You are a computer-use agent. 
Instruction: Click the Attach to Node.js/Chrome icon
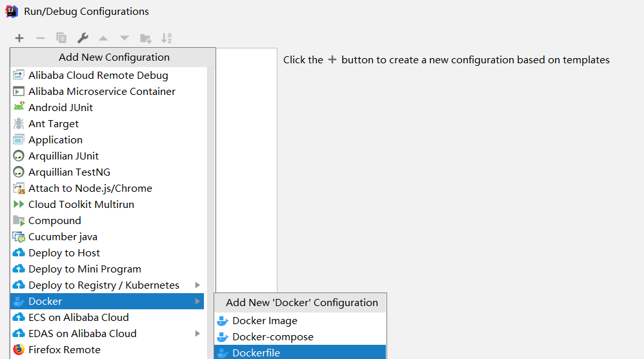coord(19,188)
